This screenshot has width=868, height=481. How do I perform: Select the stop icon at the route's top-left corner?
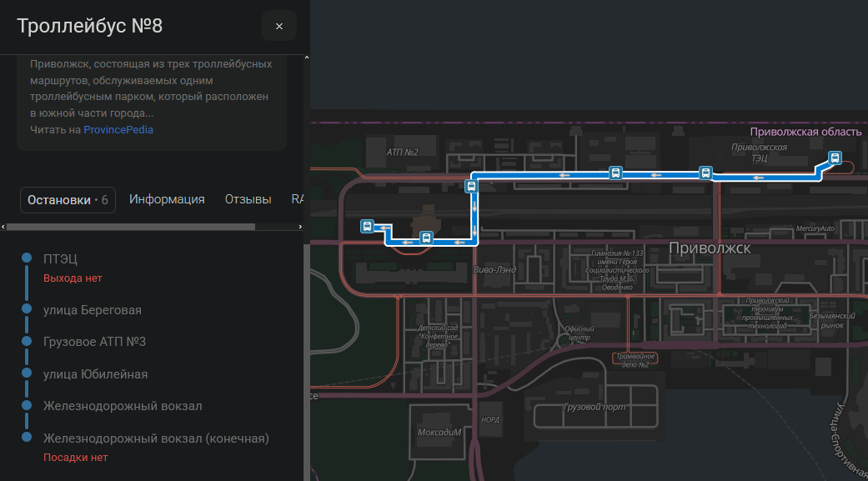tap(472, 186)
